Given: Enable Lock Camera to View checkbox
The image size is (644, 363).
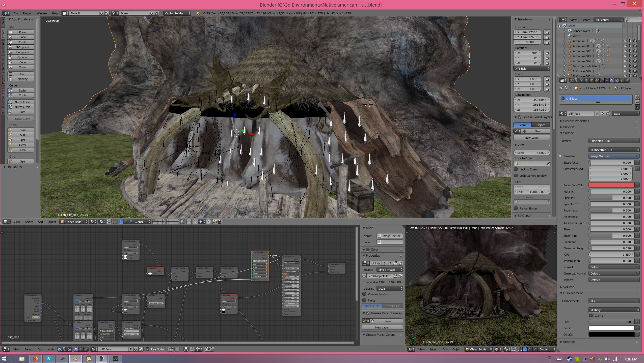Looking at the screenshot, I should tap(516, 176).
